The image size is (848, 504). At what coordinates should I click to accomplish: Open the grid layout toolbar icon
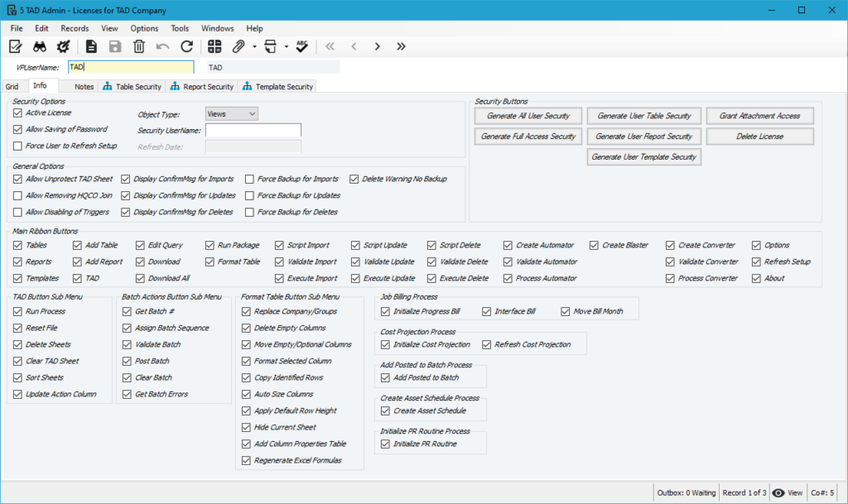[x=214, y=46]
